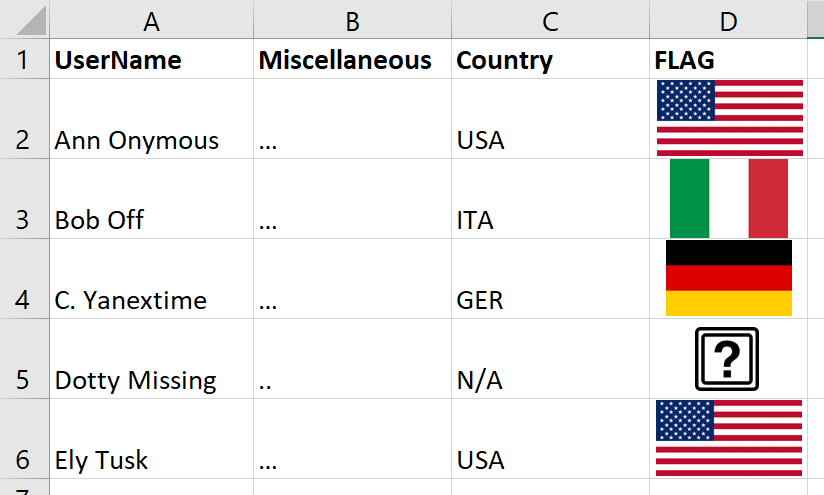Select the cell containing GER

pos(550,279)
